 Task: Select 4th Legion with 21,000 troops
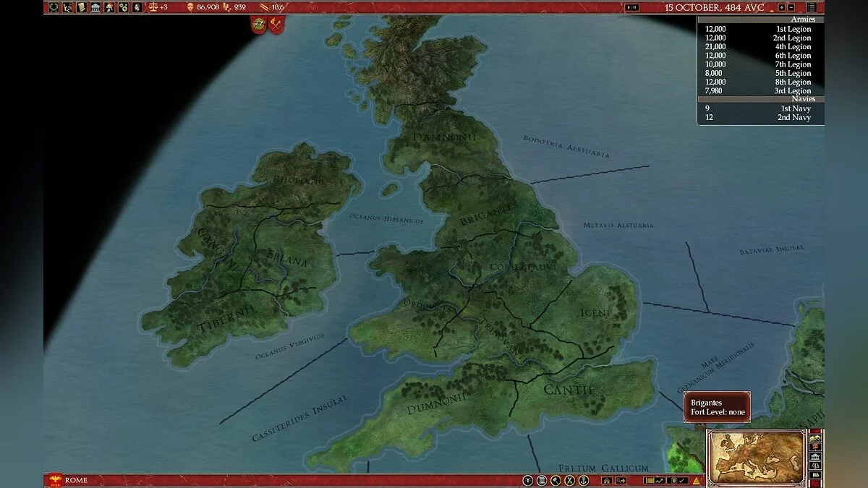coord(758,46)
